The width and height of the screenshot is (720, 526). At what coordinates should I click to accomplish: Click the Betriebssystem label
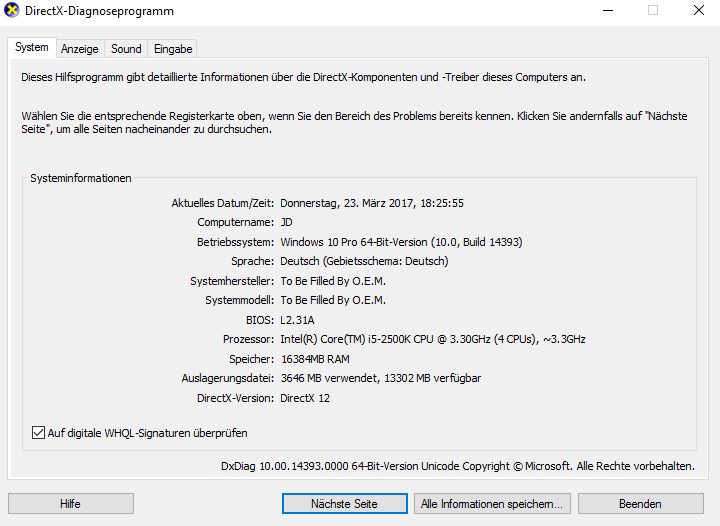click(236, 242)
